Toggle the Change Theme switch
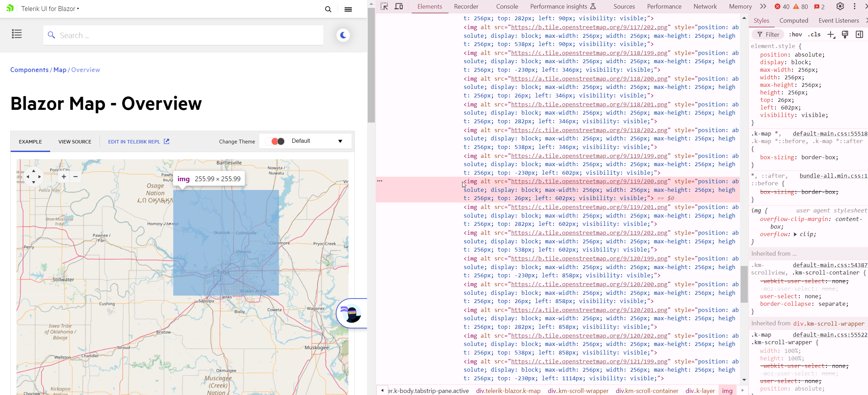Image resolution: width=868 pixels, height=395 pixels. coord(276,141)
